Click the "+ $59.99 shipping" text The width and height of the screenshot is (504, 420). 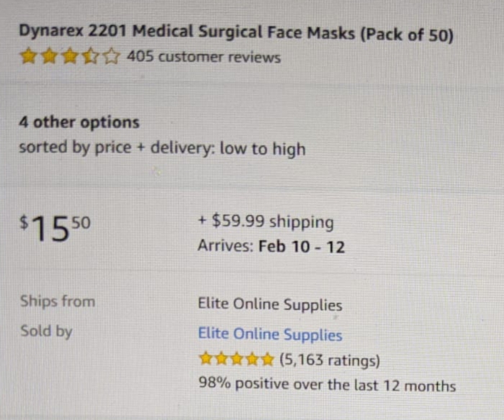point(266,222)
